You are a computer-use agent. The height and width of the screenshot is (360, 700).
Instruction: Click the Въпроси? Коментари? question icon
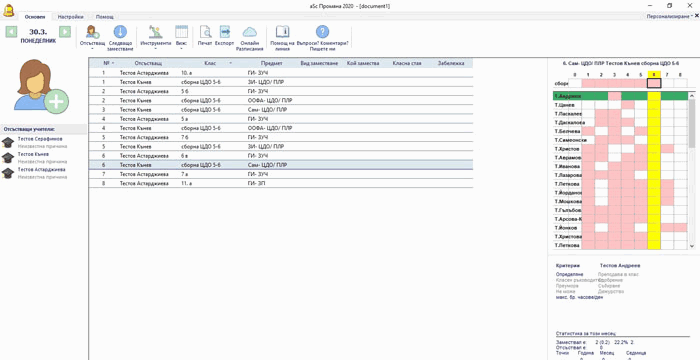pos(322,32)
